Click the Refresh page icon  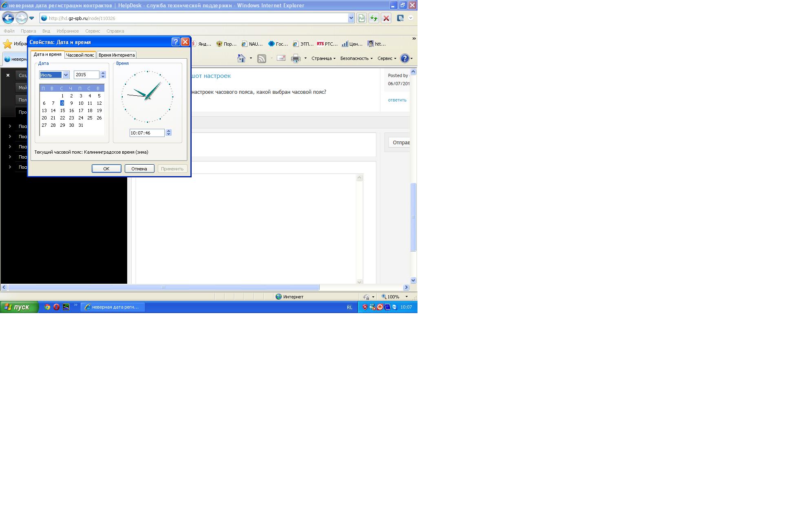coord(373,18)
